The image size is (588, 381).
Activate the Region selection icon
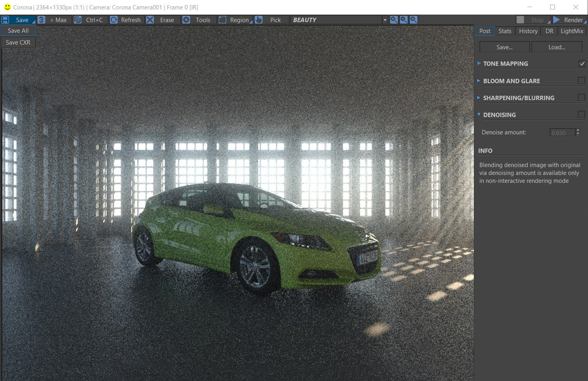tap(222, 20)
